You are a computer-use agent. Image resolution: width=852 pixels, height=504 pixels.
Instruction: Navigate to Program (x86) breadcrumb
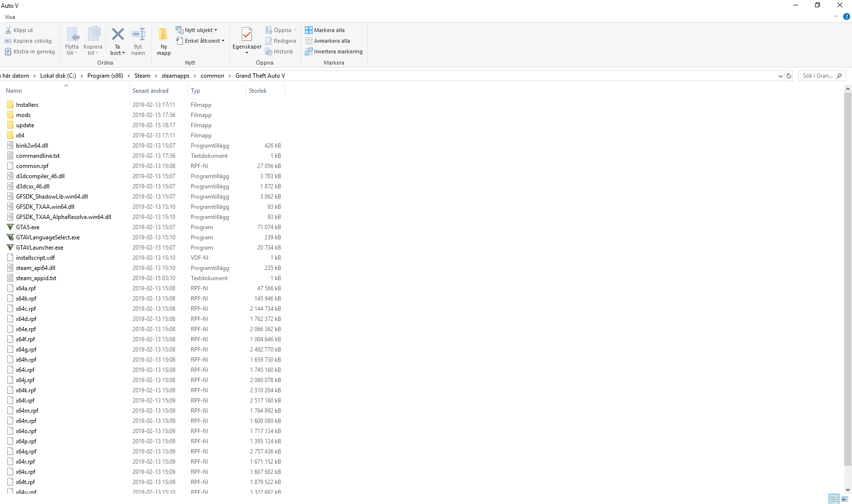click(105, 76)
